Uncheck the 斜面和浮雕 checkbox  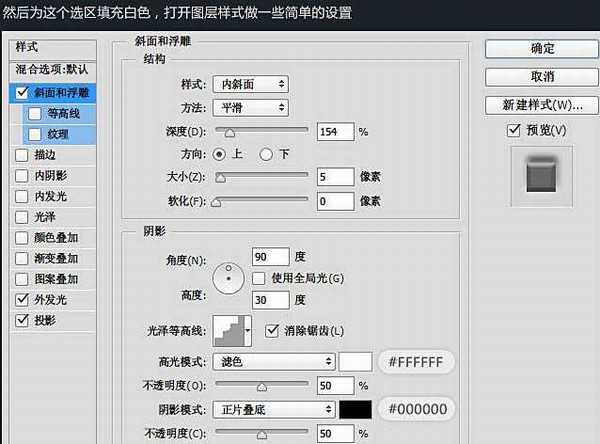pos(22,92)
